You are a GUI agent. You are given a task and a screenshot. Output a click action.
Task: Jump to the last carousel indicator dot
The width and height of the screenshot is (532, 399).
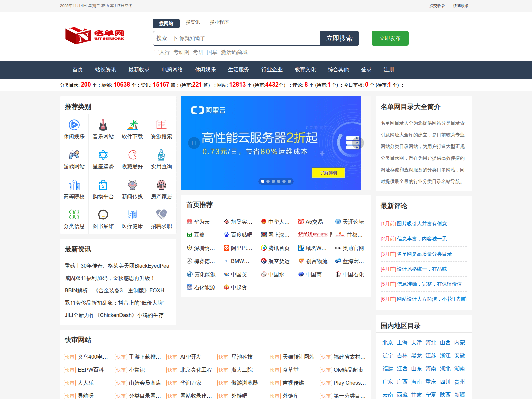289,181
